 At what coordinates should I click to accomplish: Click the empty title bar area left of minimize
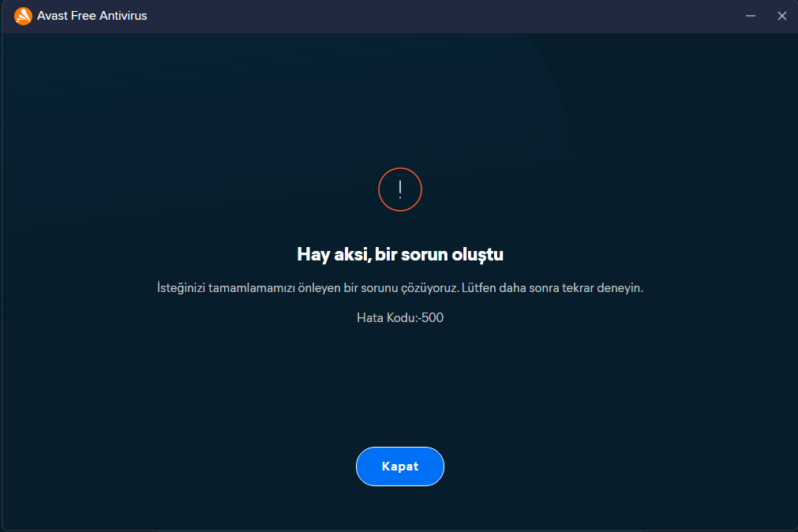pyautogui.click(x=474, y=16)
